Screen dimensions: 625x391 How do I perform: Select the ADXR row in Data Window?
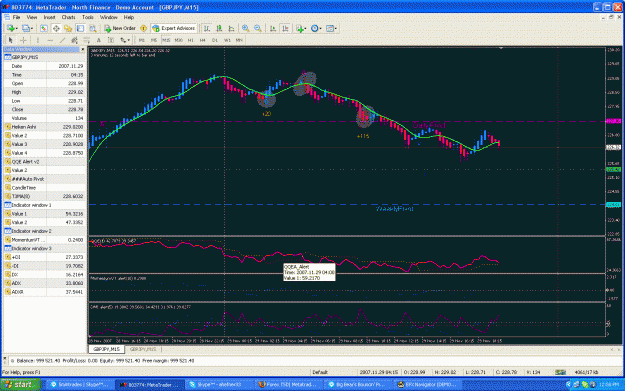45,292
